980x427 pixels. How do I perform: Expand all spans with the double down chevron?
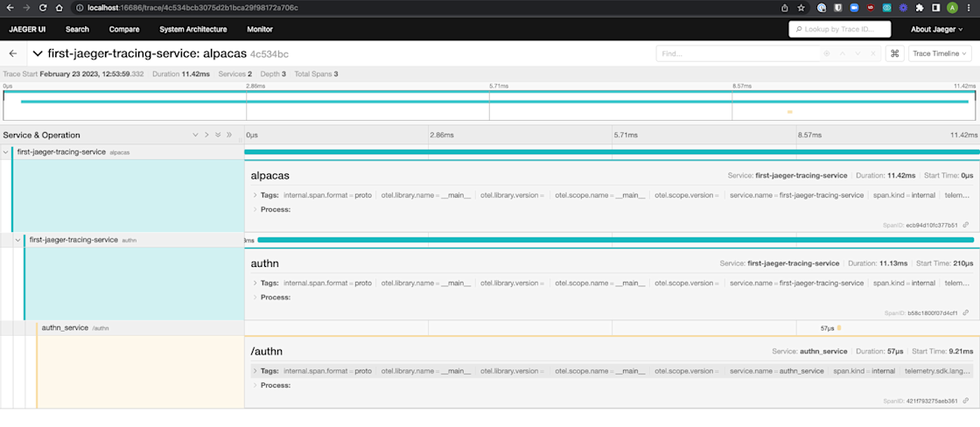click(x=218, y=135)
